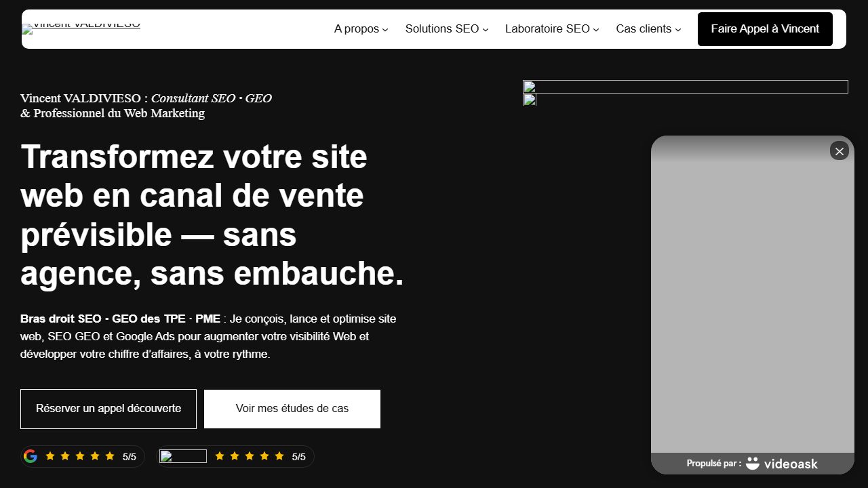This screenshot has width=868, height=488.
Task: Expand the Solutions SEO chevron
Action: 486,30
